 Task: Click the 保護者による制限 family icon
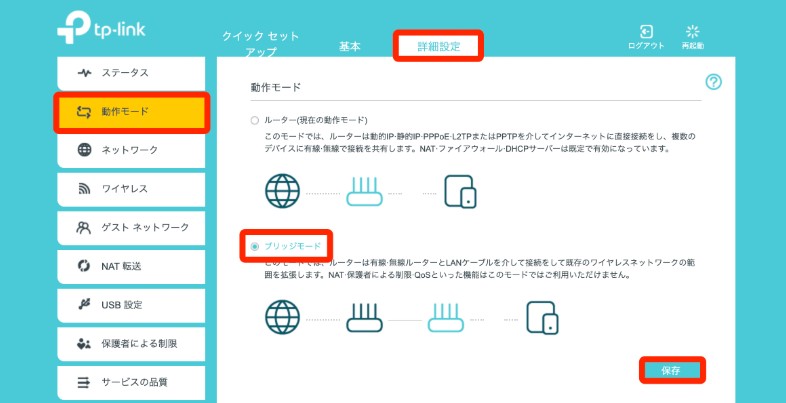[x=84, y=343]
